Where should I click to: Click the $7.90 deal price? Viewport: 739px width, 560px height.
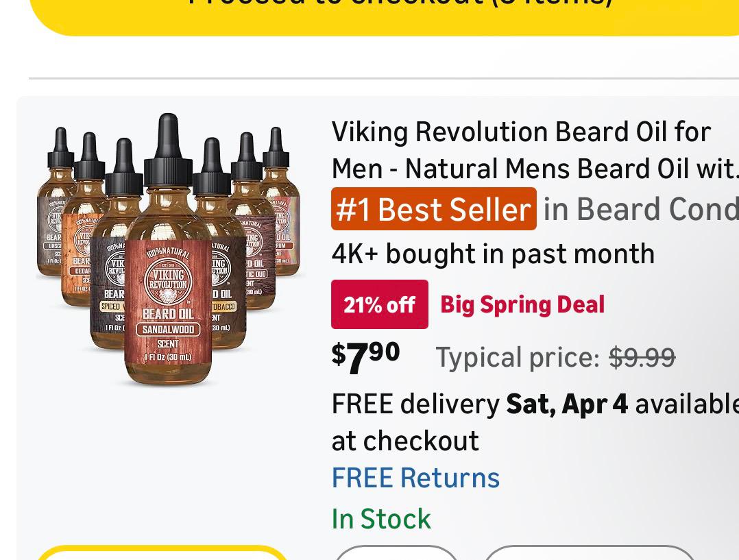coord(365,356)
